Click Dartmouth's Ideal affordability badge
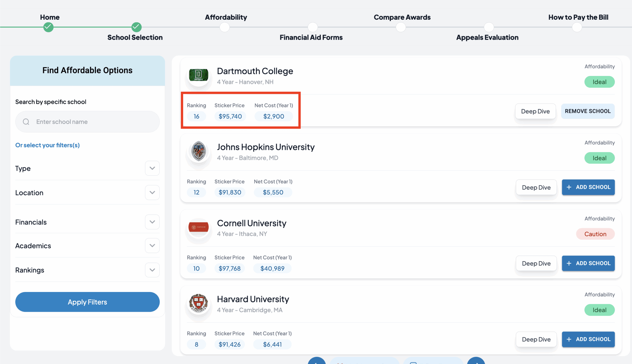 pos(599,82)
